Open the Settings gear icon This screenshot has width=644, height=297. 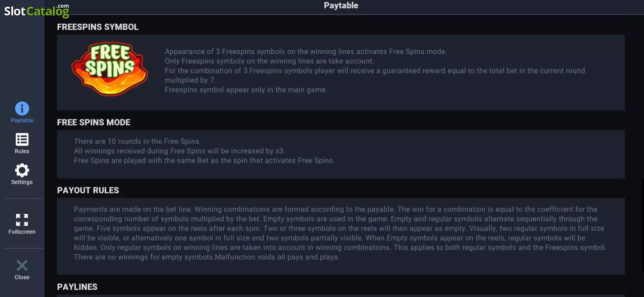(22, 170)
